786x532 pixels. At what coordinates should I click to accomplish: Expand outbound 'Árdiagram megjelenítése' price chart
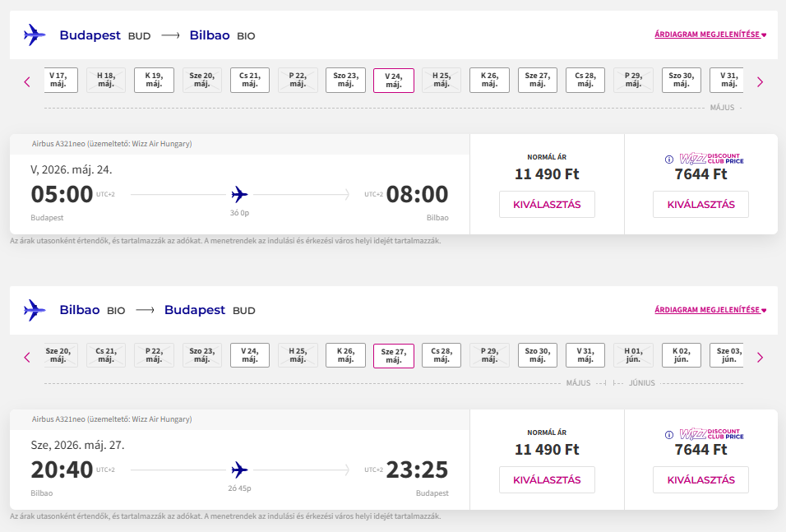tap(710, 35)
